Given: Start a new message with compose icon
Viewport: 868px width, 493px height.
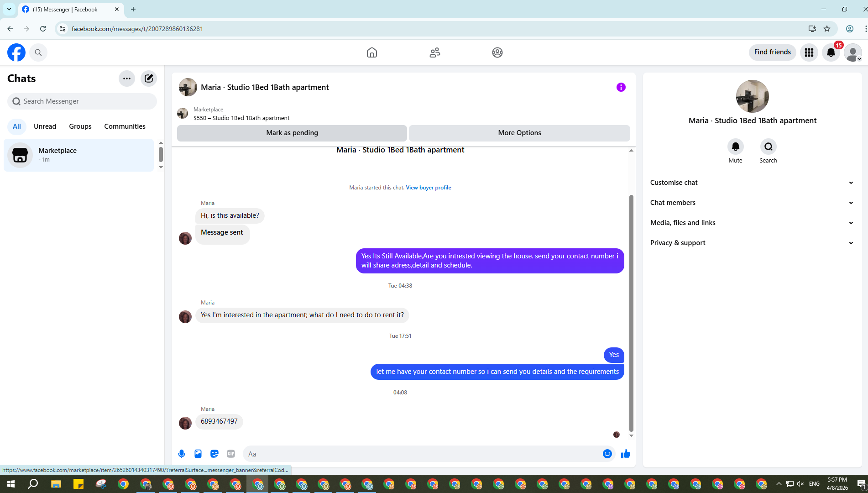Looking at the screenshot, I should click(149, 79).
